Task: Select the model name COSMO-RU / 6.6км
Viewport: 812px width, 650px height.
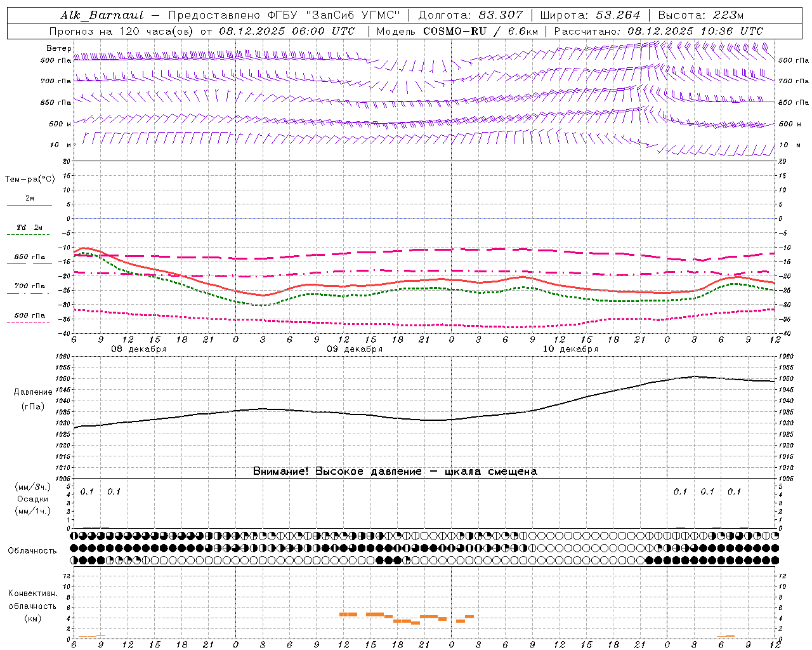Action: pyautogui.click(x=480, y=31)
